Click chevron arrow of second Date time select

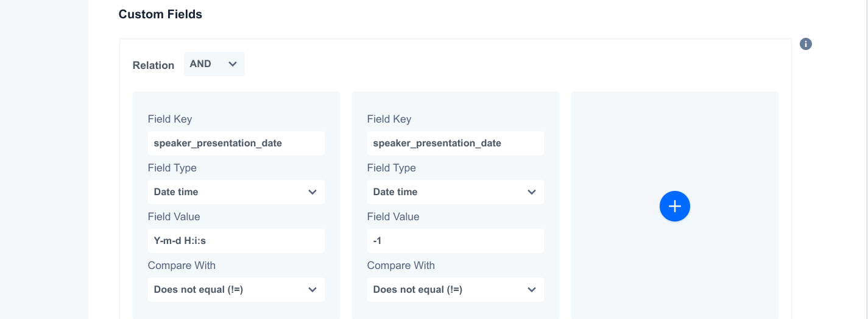(532, 192)
